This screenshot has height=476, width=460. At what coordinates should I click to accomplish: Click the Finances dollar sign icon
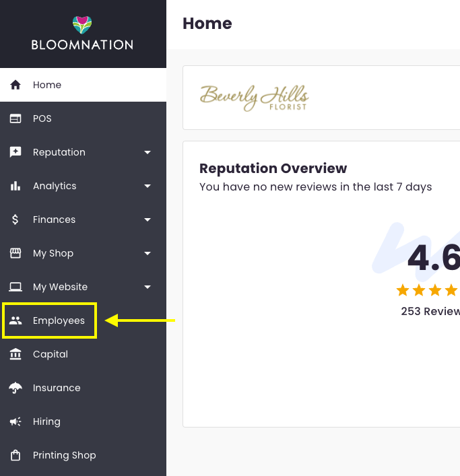pos(15,219)
